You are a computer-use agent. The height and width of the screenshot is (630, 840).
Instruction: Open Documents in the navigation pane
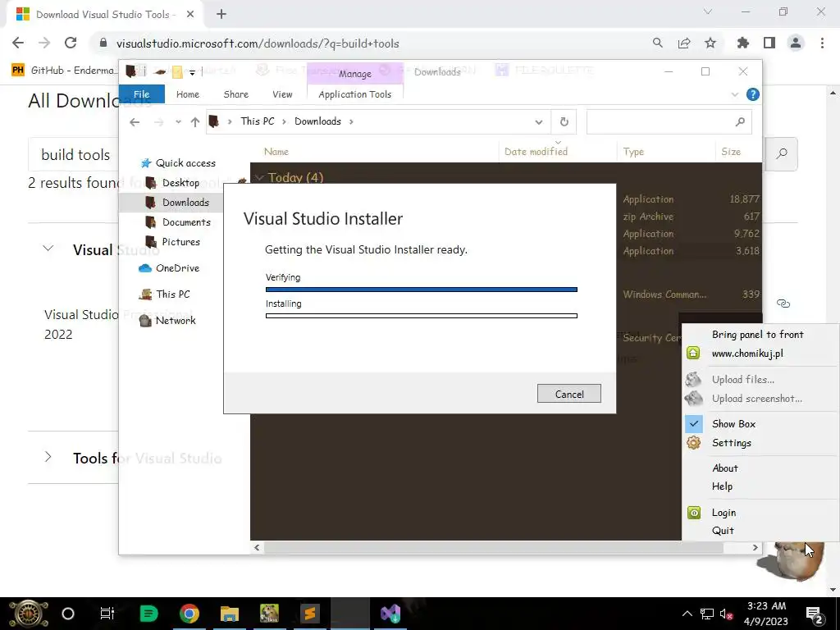click(x=178, y=222)
